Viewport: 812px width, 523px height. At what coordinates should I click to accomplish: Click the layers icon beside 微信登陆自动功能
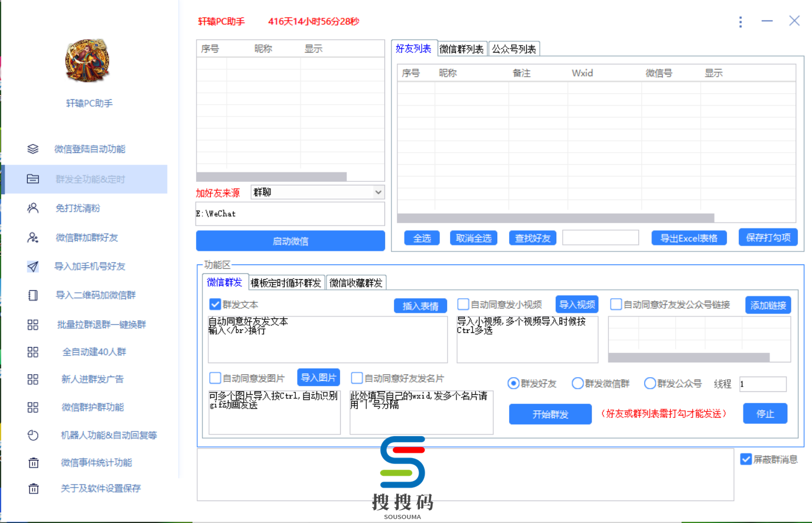pos(33,149)
